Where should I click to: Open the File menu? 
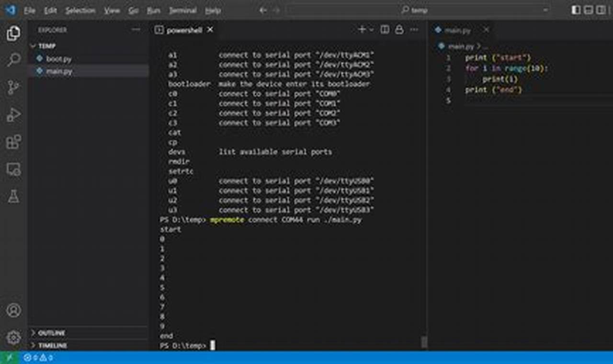click(x=30, y=10)
